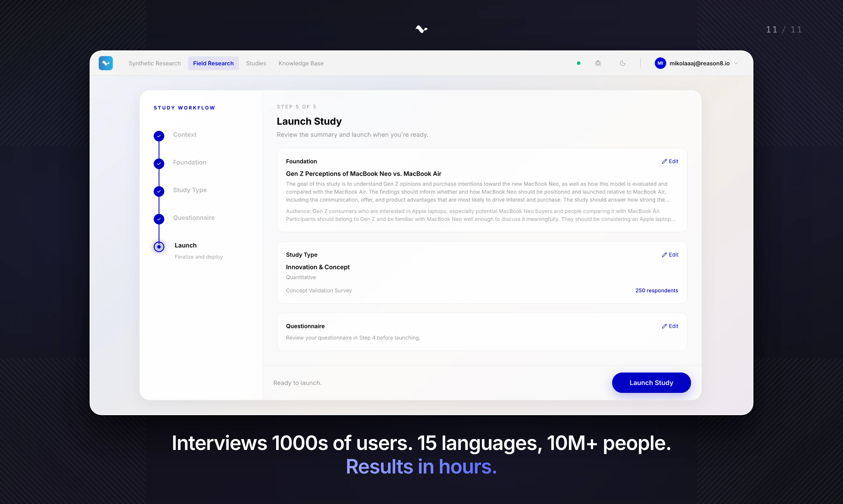Click the Context step checkmark icon
The image size is (843, 504).
pos(159,136)
